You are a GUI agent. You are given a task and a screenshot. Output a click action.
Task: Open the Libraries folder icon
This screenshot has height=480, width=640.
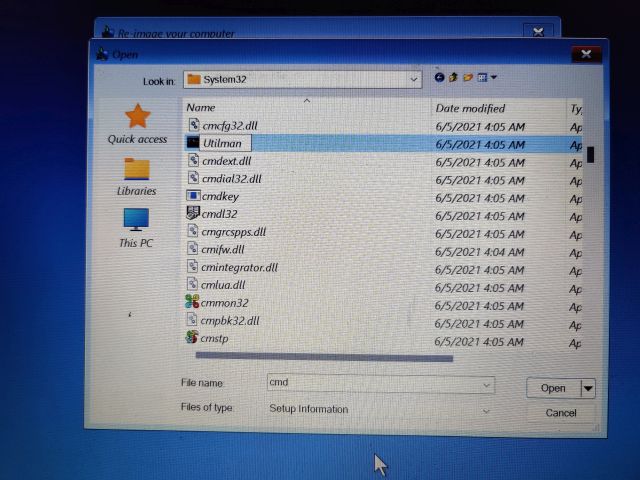click(x=137, y=169)
